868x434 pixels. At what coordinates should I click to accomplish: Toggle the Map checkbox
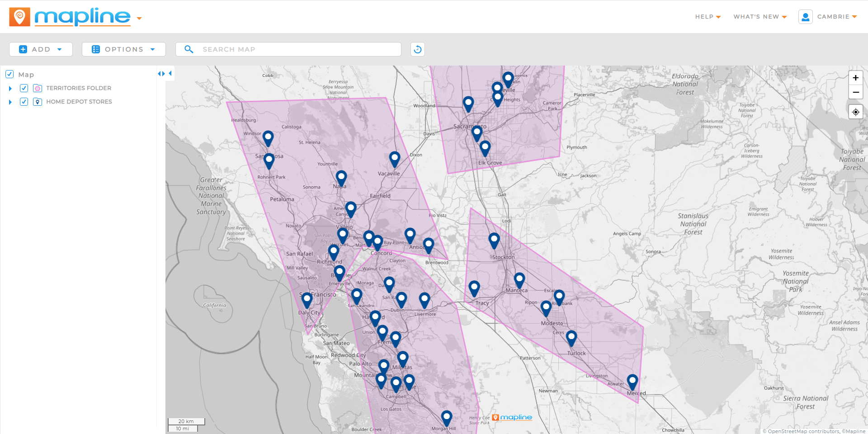9,74
